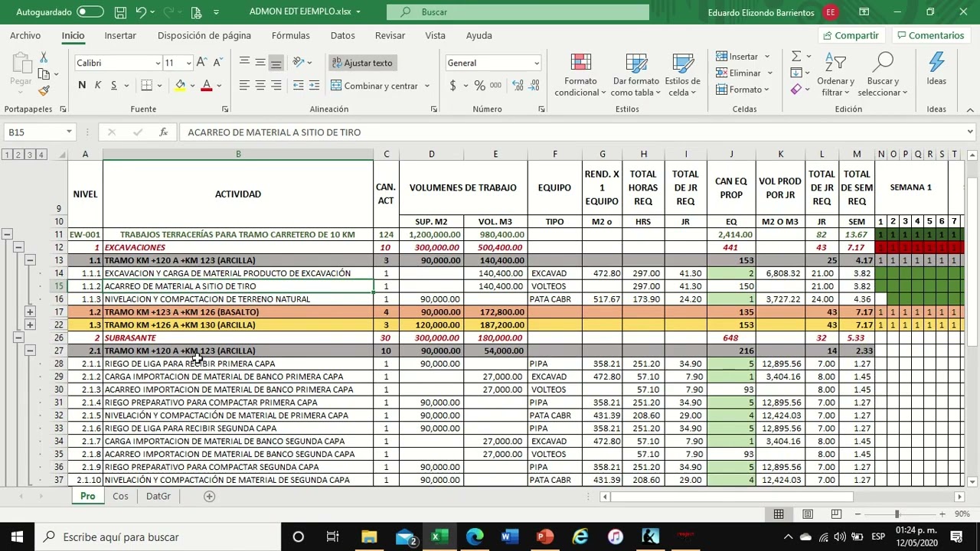Click the Fill color bucket icon

[x=180, y=85]
